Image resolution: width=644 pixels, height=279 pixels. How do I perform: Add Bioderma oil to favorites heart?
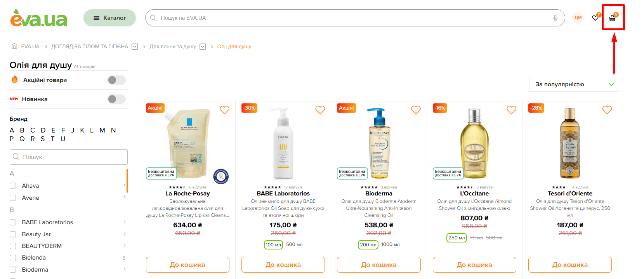click(x=416, y=110)
